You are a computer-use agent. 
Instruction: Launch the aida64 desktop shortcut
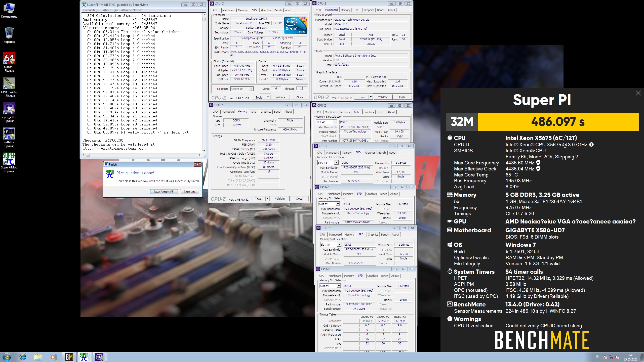coord(9,62)
